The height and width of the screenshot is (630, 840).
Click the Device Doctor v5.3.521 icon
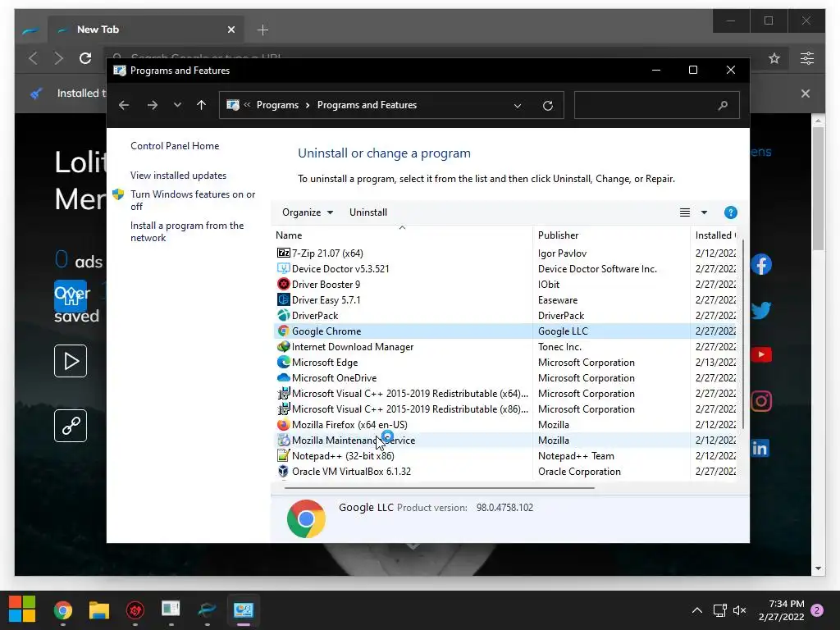pyautogui.click(x=283, y=268)
